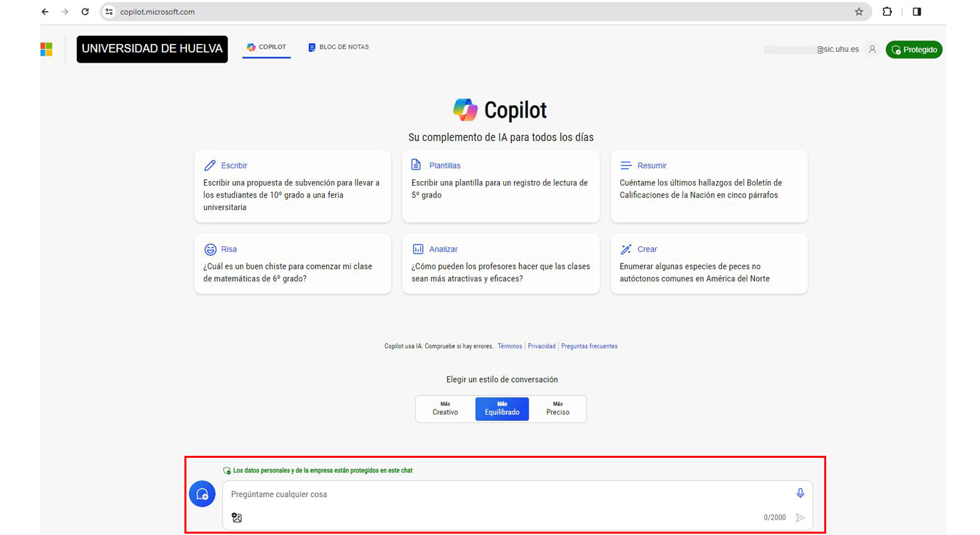Open the Preguntas frecuentes link

[589, 346]
